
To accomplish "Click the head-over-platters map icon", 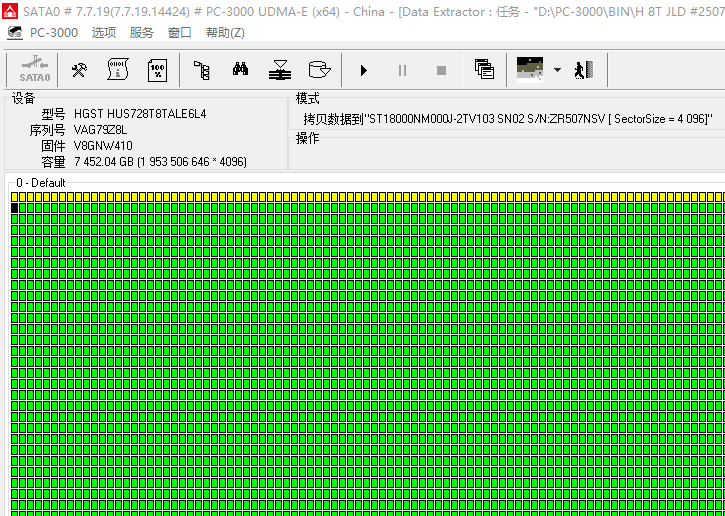I will pos(280,70).
